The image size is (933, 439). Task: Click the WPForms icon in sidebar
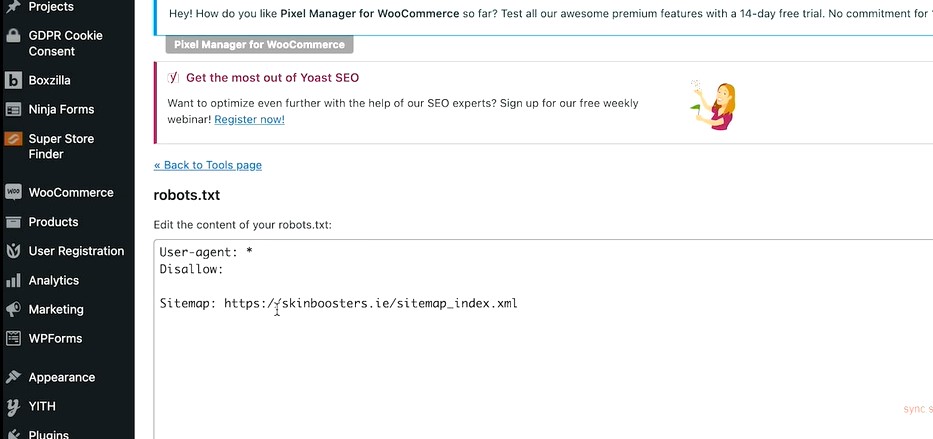13,339
